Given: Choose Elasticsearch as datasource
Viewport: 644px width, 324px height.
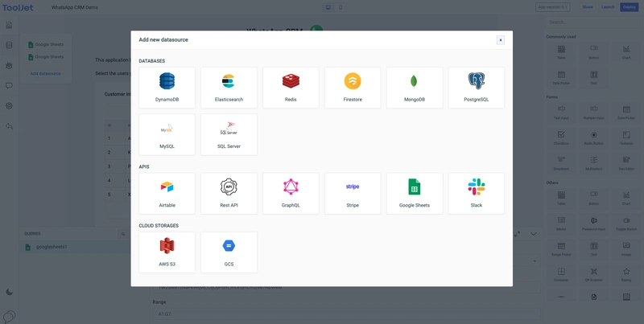Looking at the screenshot, I should click(x=229, y=88).
